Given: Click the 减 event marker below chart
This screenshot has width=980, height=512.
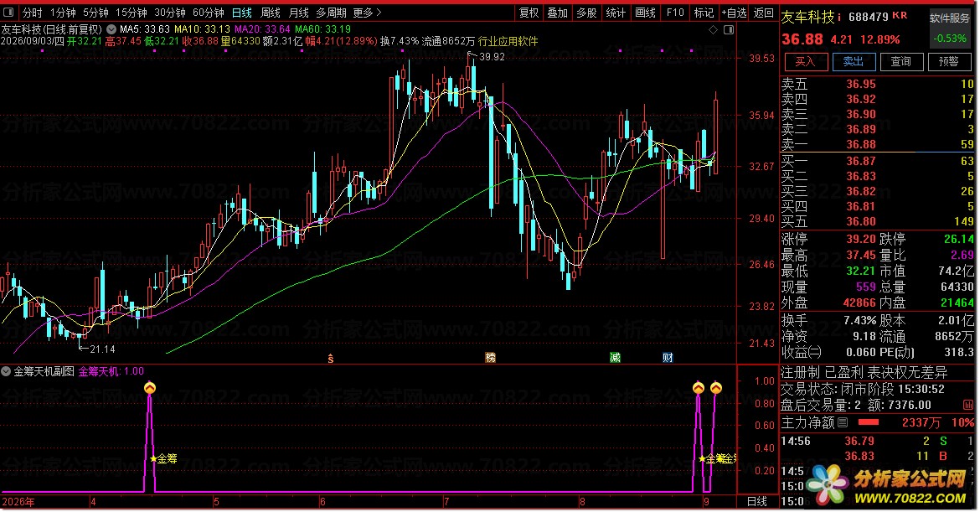Looking at the screenshot, I should tap(615, 358).
